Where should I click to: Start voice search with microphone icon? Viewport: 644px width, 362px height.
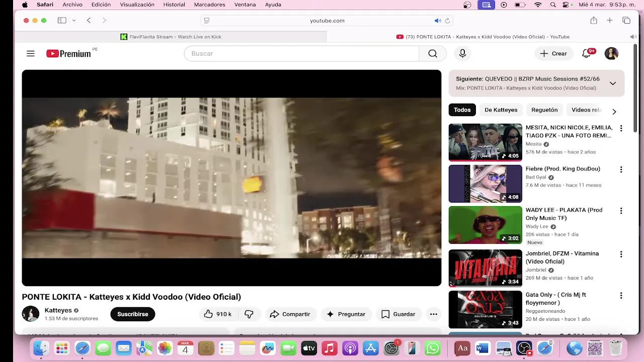[462, 53]
